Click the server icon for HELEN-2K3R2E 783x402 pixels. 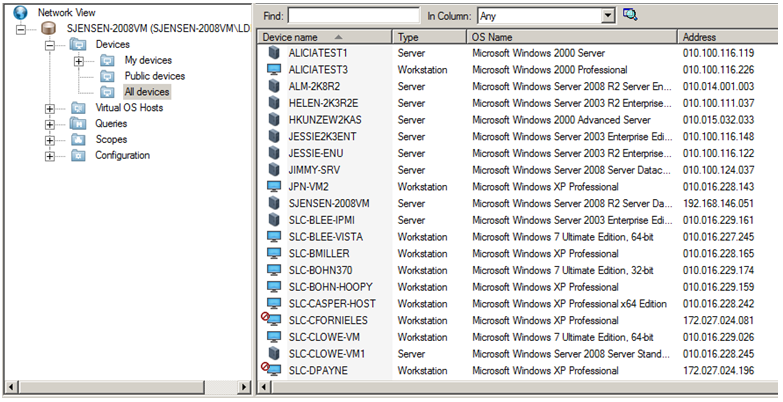tap(274, 103)
